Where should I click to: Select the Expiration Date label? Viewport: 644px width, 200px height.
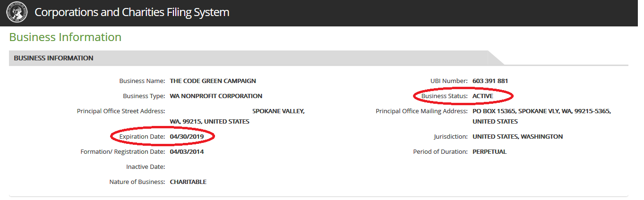tap(141, 136)
